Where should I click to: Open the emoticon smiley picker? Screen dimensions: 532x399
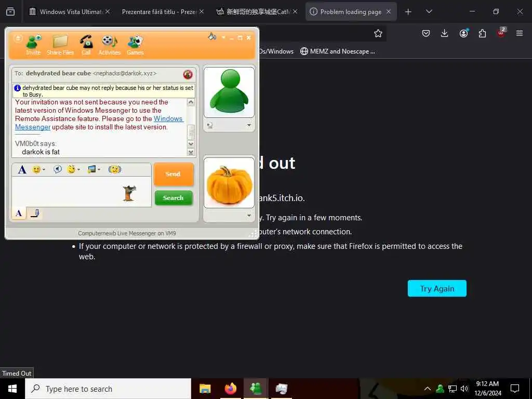point(38,169)
